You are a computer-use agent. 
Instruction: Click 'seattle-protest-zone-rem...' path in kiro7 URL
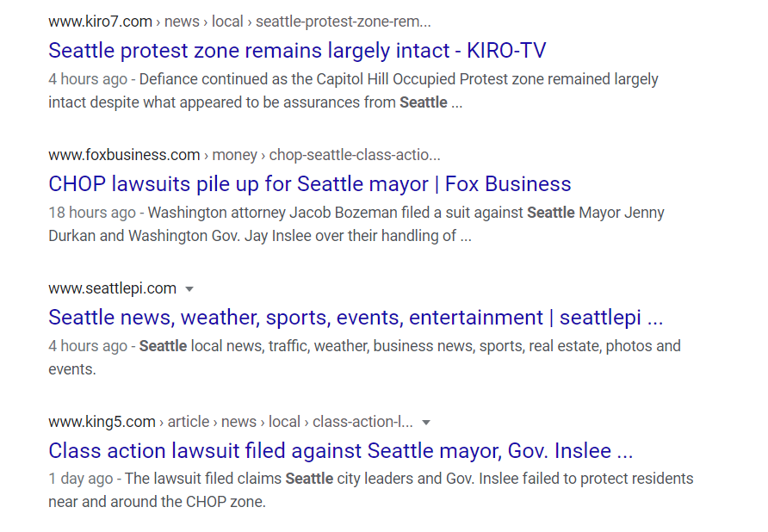[x=344, y=22]
